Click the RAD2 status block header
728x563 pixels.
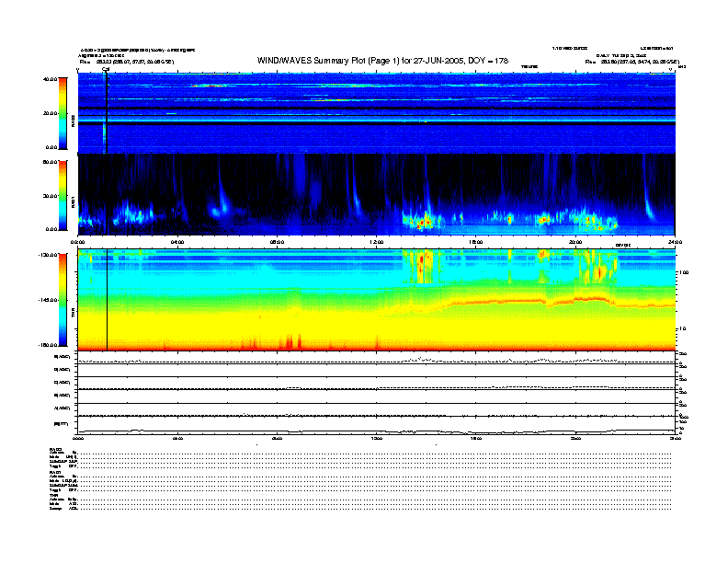click(x=56, y=449)
